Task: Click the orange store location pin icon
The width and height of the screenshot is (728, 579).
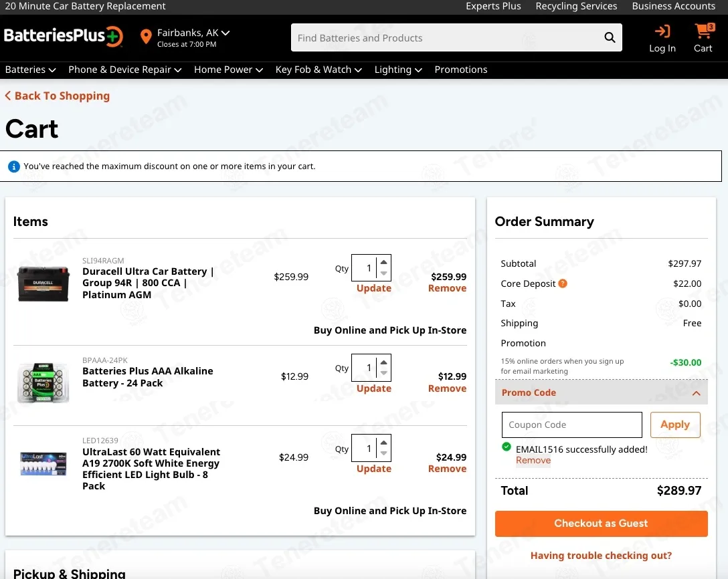Action: (x=146, y=37)
